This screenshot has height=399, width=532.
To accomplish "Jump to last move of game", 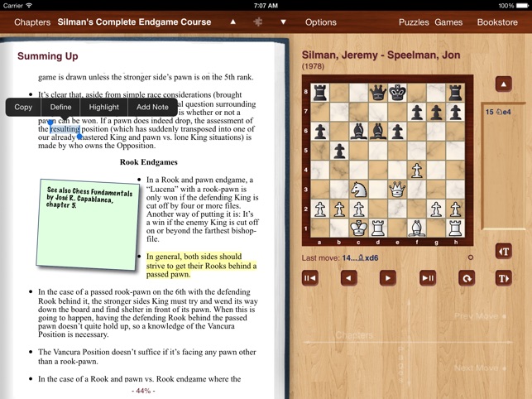I will [x=428, y=278].
